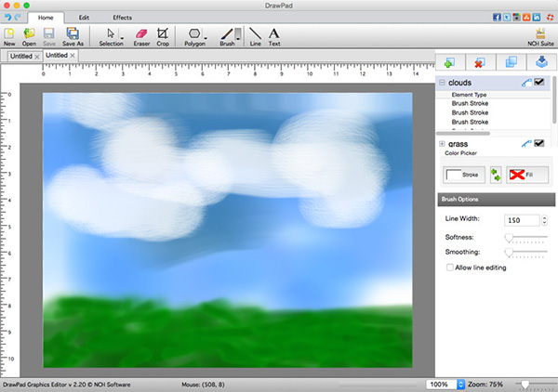Share via the LinkedIn icon
Screen dimensions: 558x392
coord(537,17)
